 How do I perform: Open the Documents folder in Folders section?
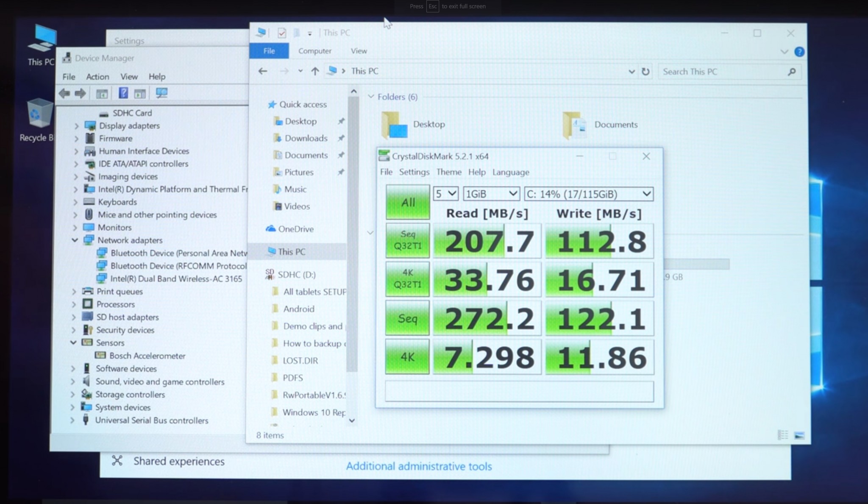[x=600, y=125]
